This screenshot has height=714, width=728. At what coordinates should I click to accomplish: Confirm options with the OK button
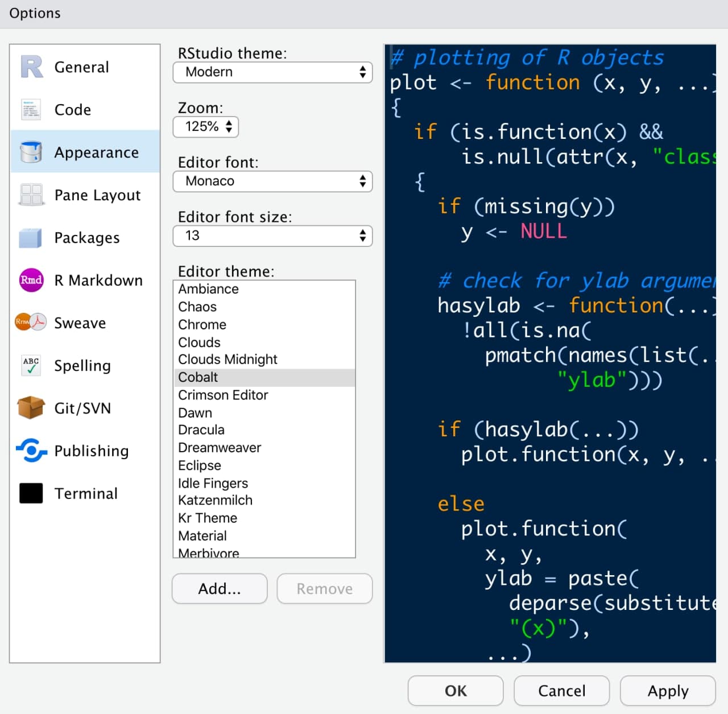pos(456,691)
